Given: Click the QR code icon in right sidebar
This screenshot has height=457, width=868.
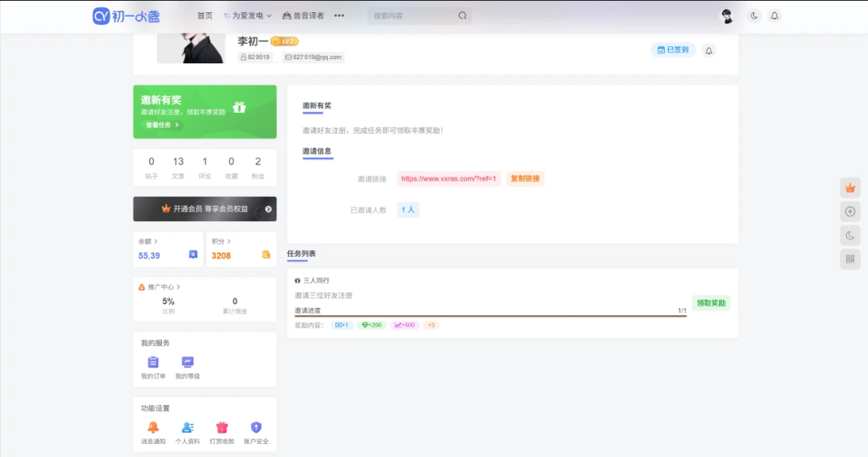Looking at the screenshot, I should tap(849, 258).
